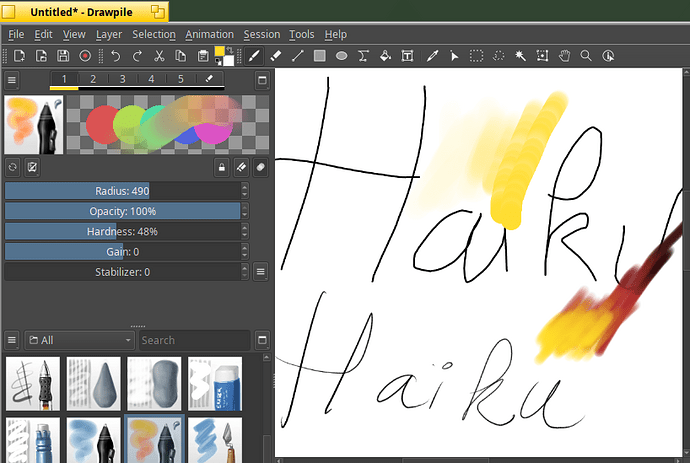The height and width of the screenshot is (463, 690).
Task: Switch to brush slot 4 tab
Action: coord(151,79)
